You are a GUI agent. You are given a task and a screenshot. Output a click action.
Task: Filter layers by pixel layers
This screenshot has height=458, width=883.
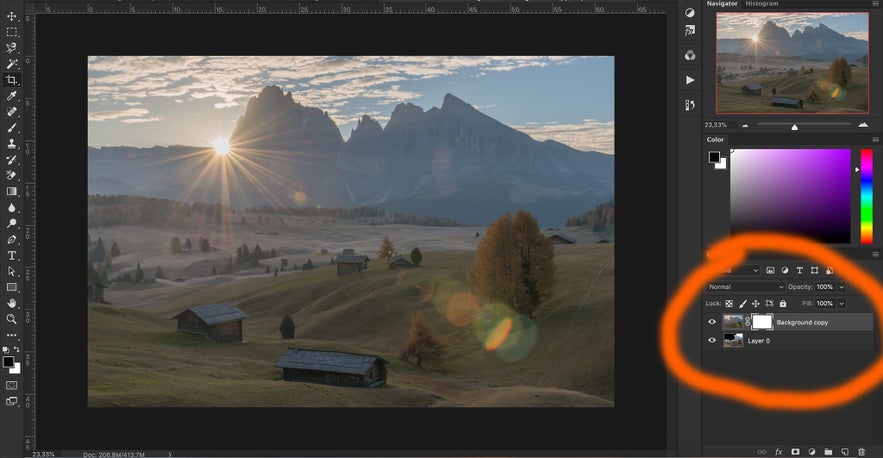pos(770,270)
